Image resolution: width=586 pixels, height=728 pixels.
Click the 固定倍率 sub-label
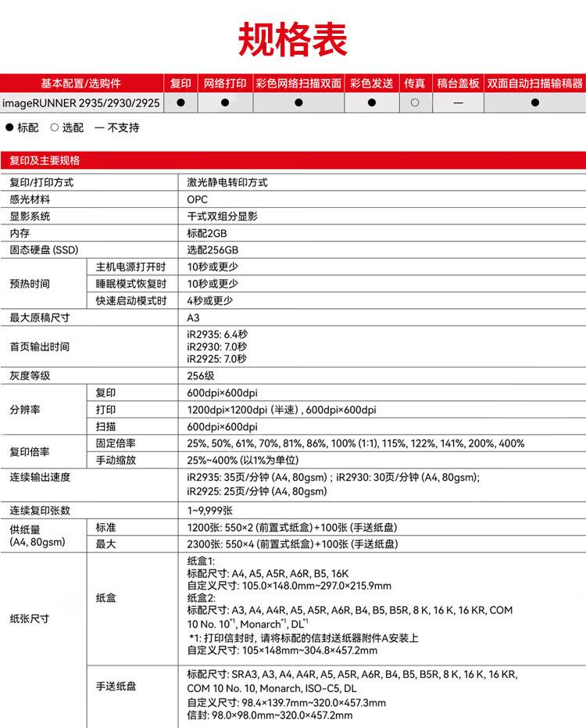(116, 443)
